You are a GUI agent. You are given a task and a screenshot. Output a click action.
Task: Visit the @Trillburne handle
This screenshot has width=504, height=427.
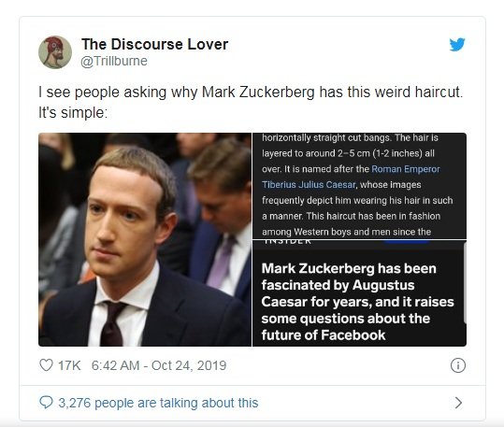(x=114, y=61)
